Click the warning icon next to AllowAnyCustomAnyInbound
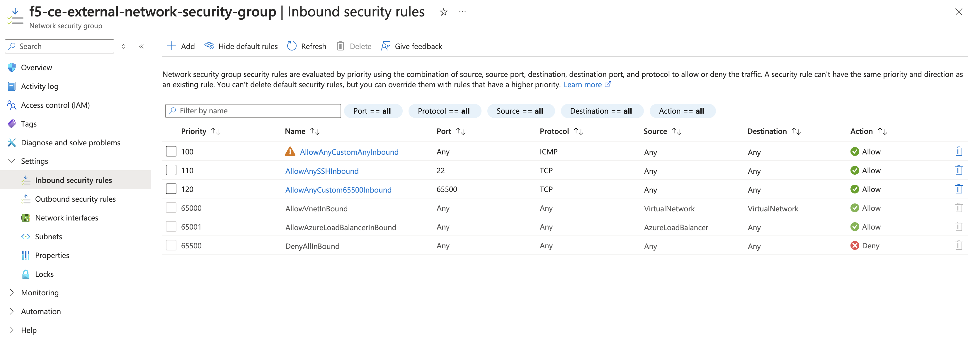This screenshot has width=980, height=347. 290,151
